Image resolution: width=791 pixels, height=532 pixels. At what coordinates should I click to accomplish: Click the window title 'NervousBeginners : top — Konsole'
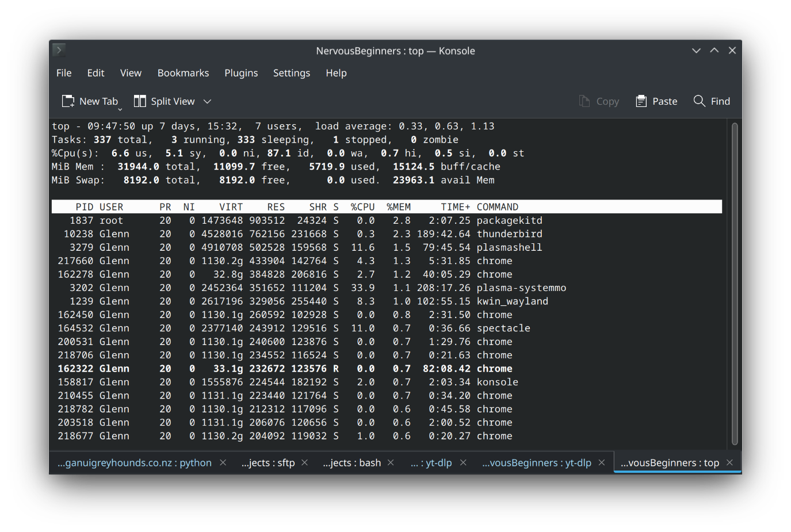395,51
